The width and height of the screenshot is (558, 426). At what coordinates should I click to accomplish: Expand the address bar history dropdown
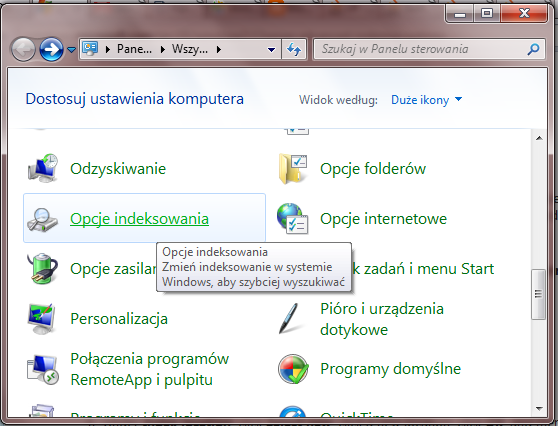pyautogui.click(x=271, y=49)
